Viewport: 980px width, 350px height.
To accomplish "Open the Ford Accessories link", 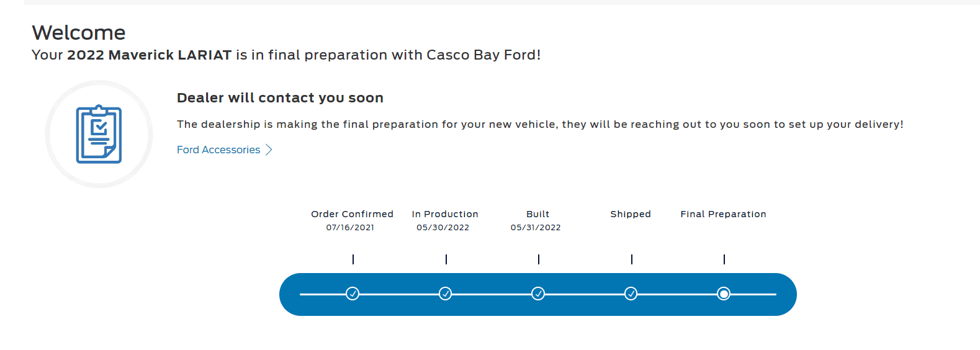I will pyautogui.click(x=218, y=150).
